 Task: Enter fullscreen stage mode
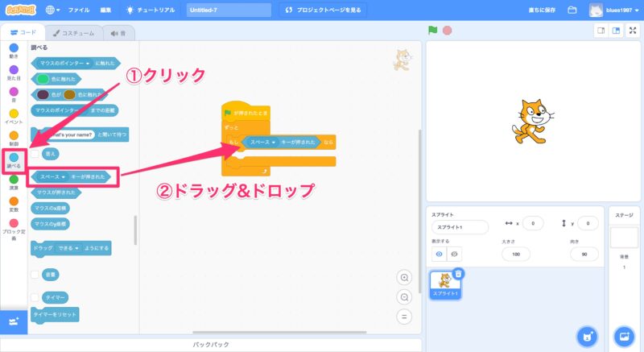click(x=633, y=31)
